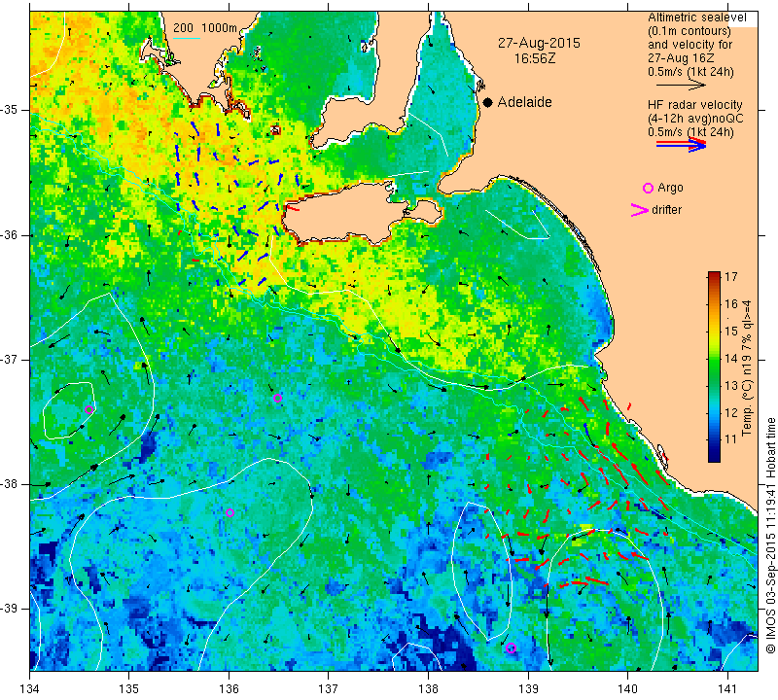The image size is (778, 700).
Task: Click the 134 longitude axis label
Action: coord(30,688)
